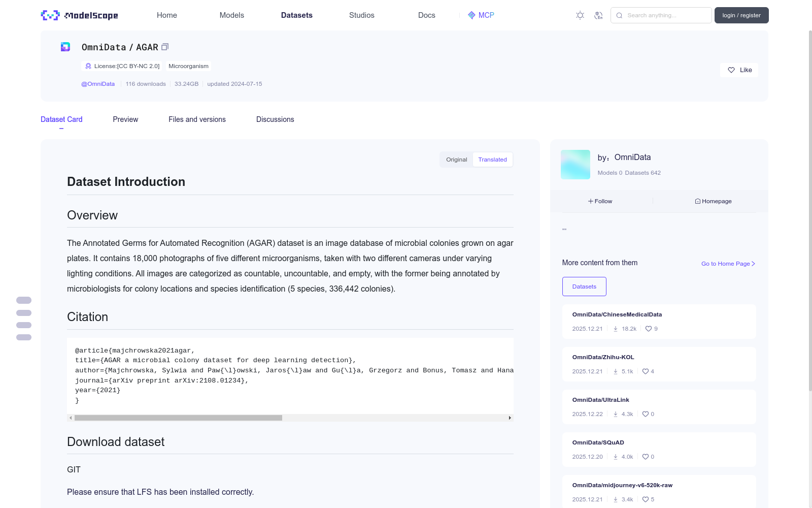
Task: Open the OmniData/midjourney-v6-520k-raw dataset
Action: pos(622,485)
